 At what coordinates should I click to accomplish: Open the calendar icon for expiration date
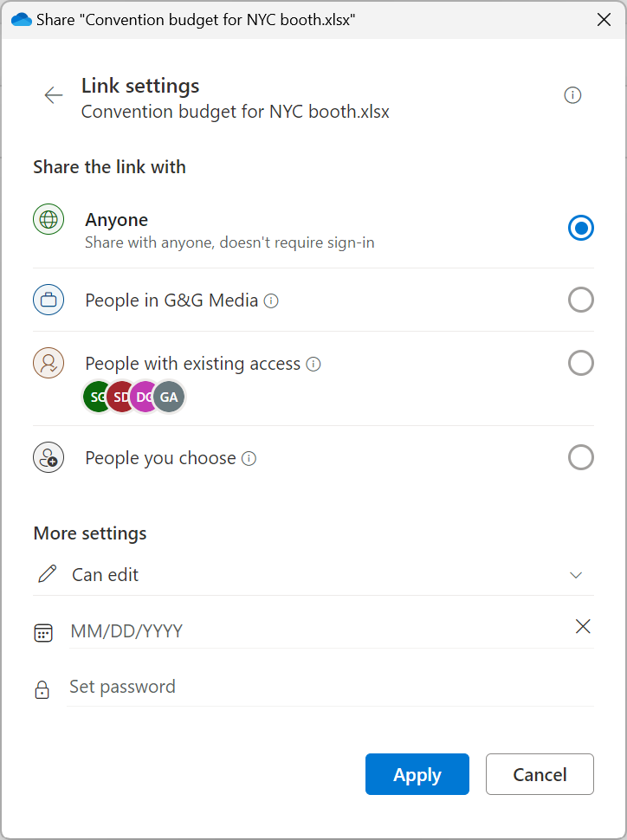[x=43, y=633]
